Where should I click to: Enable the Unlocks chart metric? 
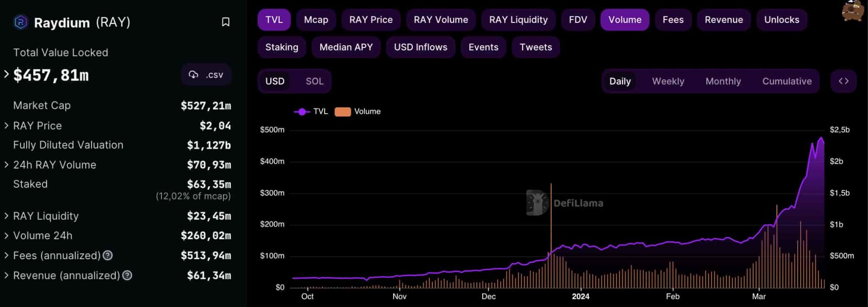click(x=781, y=20)
